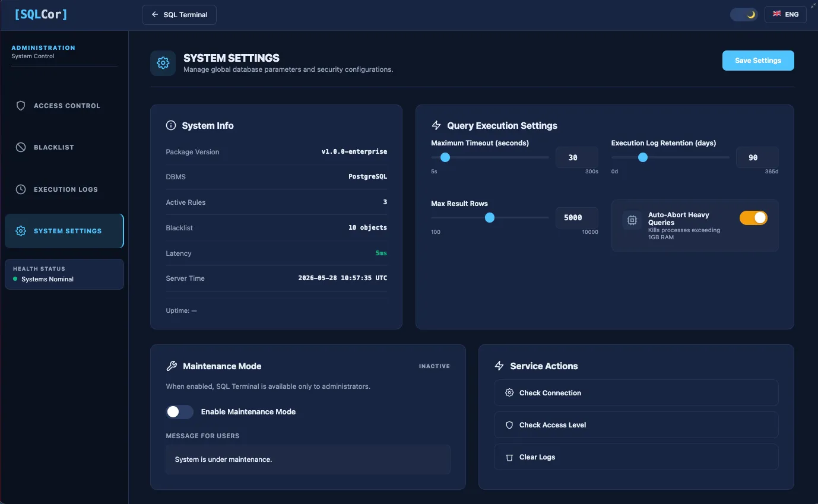Click the lightning icon next to Service Actions
The width and height of the screenshot is (818, 504).
pos(499,366)
